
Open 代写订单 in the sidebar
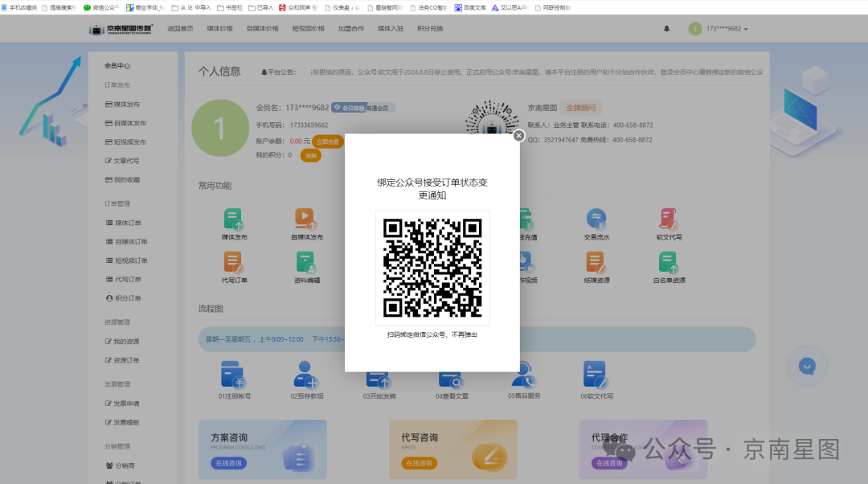[124, 279]
